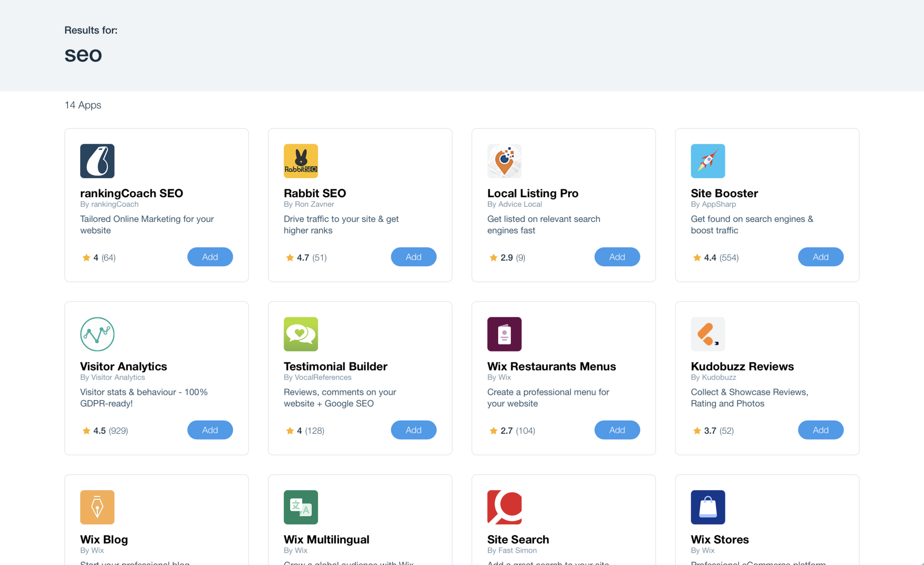924x565 pixels.
Task: Click the Wix Multilingual translate icon
Action: pos(301,507)
